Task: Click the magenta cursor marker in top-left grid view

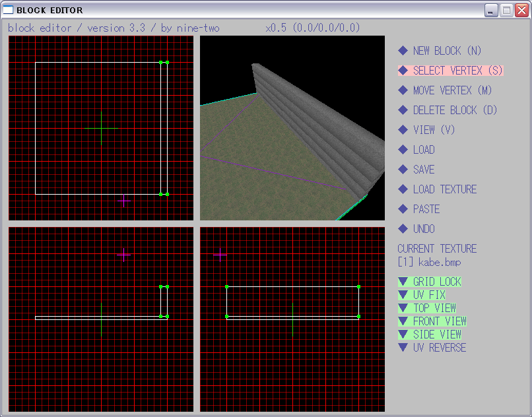Action: (123, 201)
